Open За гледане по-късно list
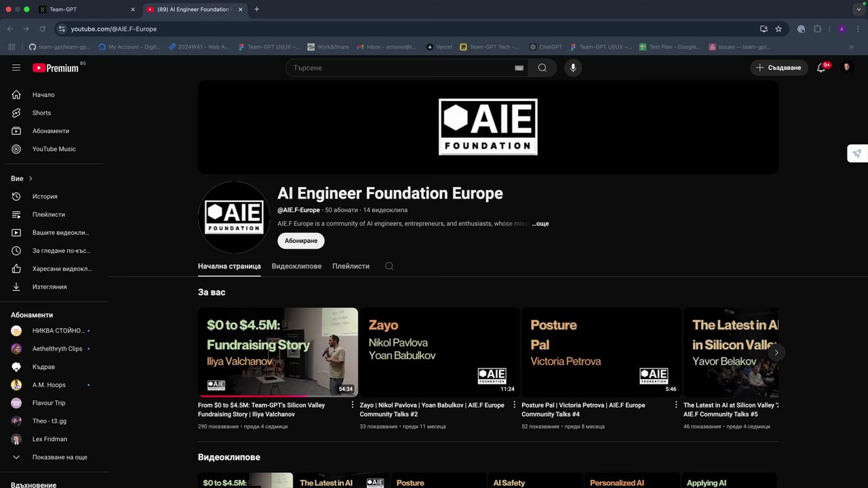Image resolution: width=868 pixels, height=488 pixels. [x=54, y=251]
